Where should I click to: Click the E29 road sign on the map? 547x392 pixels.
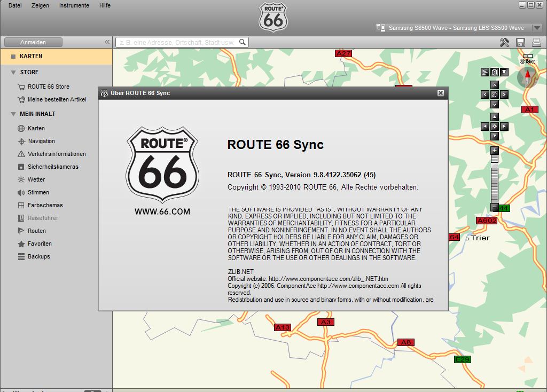click(463, 359)
